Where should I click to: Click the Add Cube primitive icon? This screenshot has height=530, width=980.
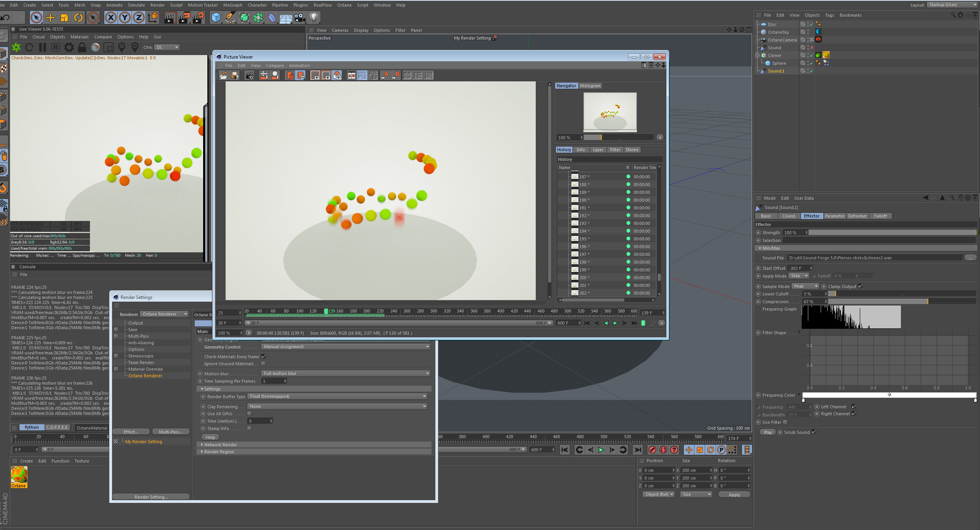click(216, 17)
